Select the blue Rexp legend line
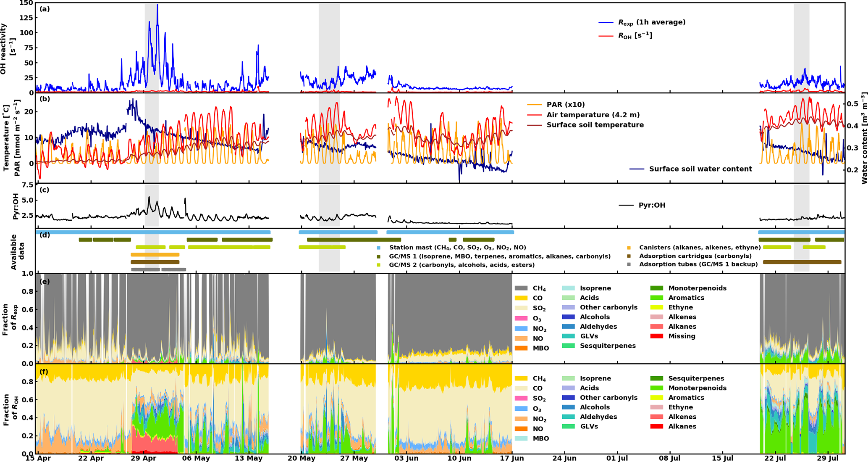The image size is (868, 462). coord(606,22)
